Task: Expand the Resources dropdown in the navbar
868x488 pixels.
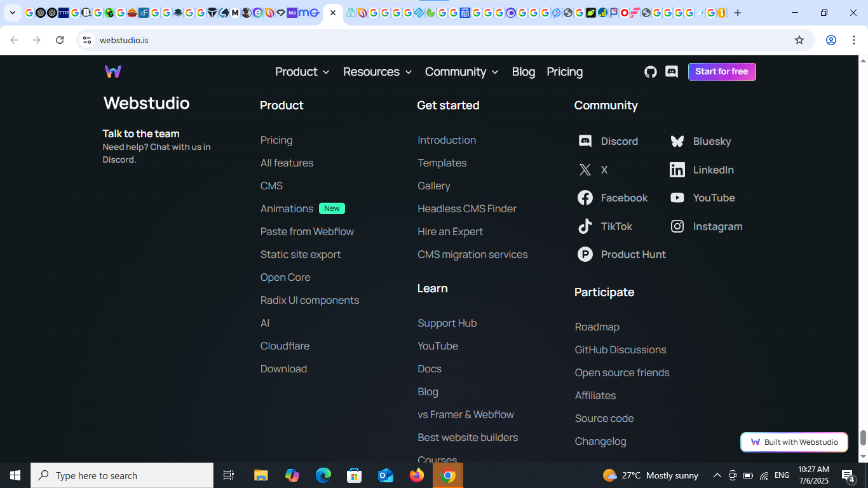Action: click(x=378, y=72)
